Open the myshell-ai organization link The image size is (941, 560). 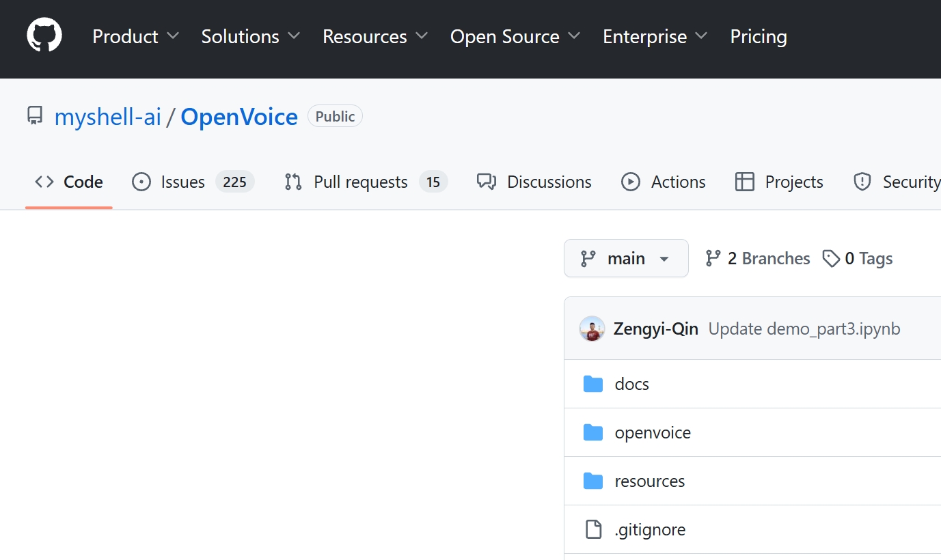pos(108,117)
